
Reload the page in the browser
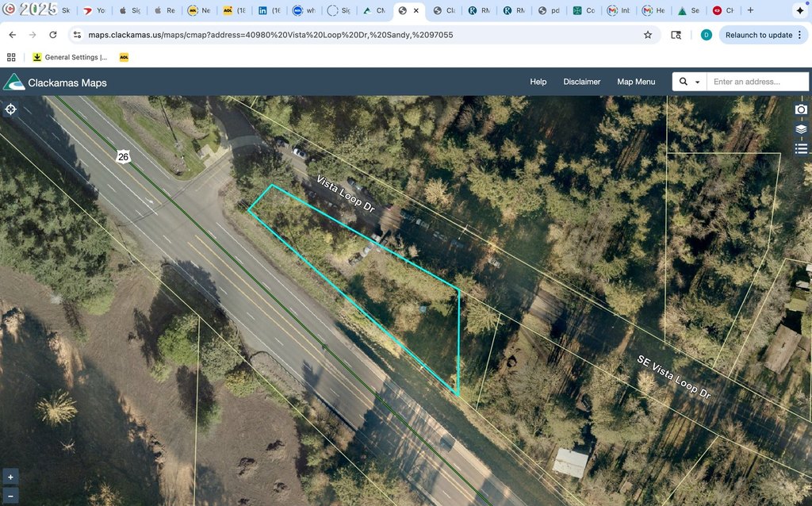(53, 35)
